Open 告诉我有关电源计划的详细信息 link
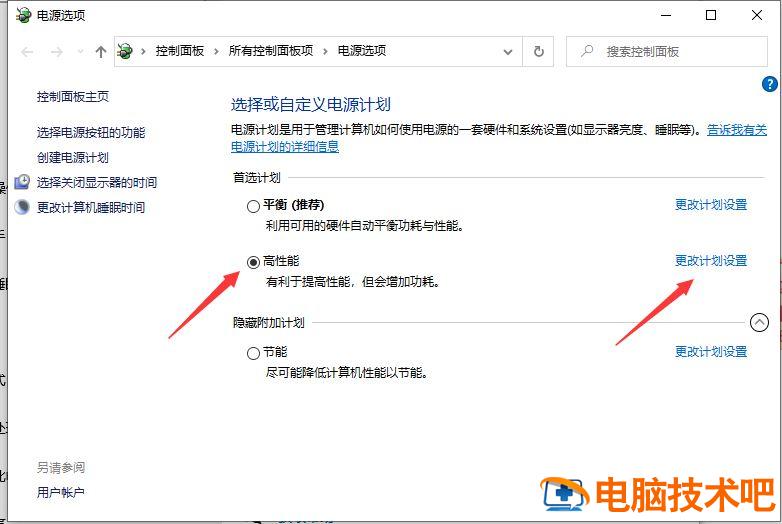The width and height of the screenshot is (782, 524). click(737, 130)
